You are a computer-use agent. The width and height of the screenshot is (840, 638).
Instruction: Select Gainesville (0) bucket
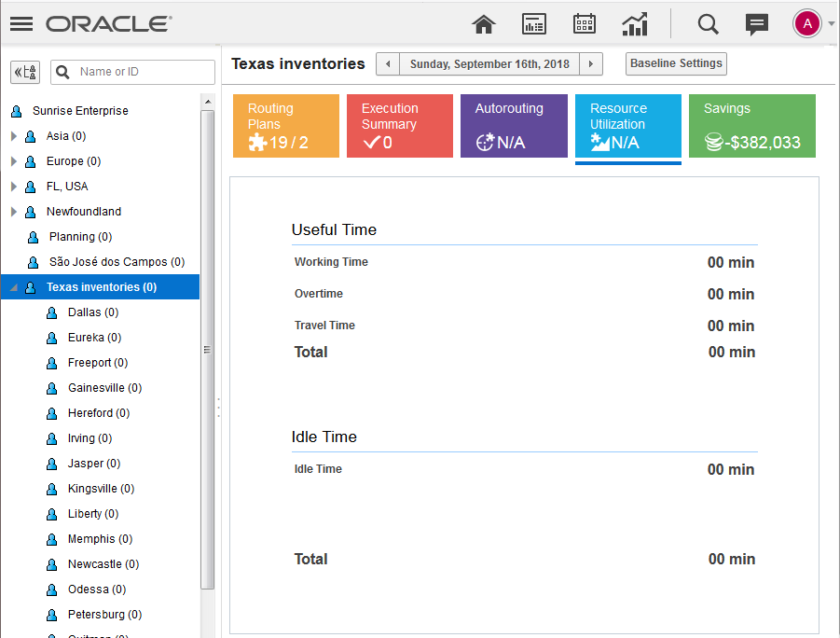(x=104, y=388)
